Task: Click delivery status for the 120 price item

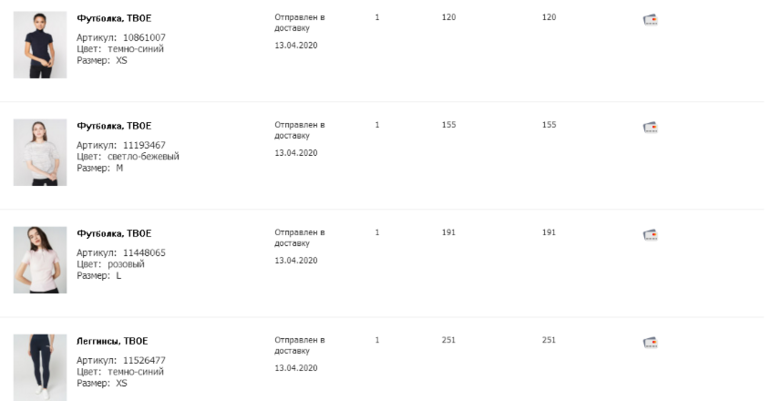Action: coord(299,23)
